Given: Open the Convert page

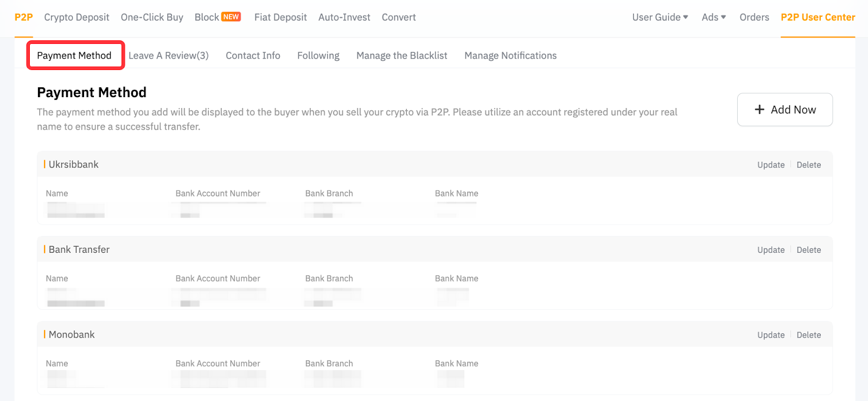Looking at the screenshot, I should 399,17.
